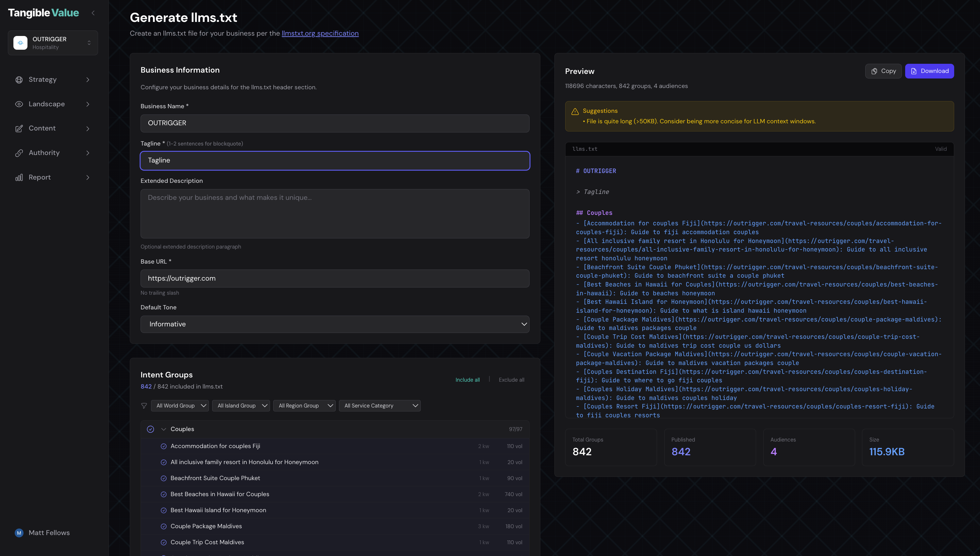Open the OUTRIGGER workspace switcher
The height and width of the screenshot is (556, 980).
89,43
